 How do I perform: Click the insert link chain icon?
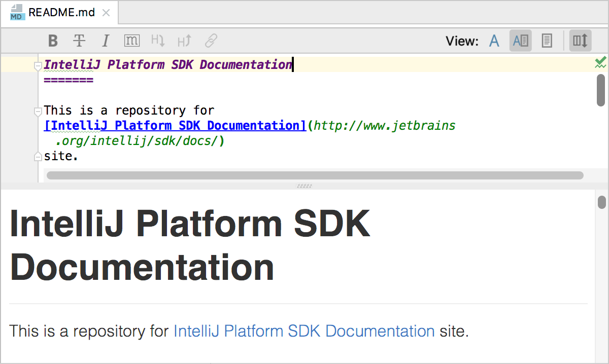[x=211, y=41]
